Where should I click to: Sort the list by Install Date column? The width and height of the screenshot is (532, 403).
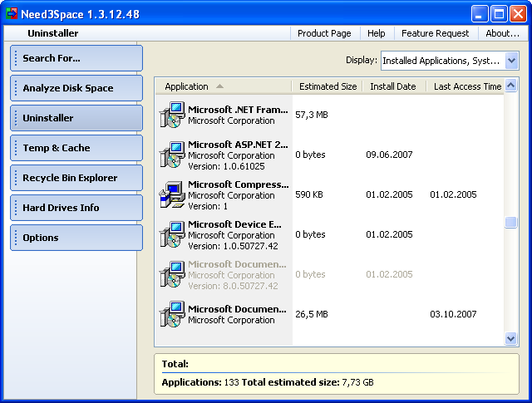(393, 86)
